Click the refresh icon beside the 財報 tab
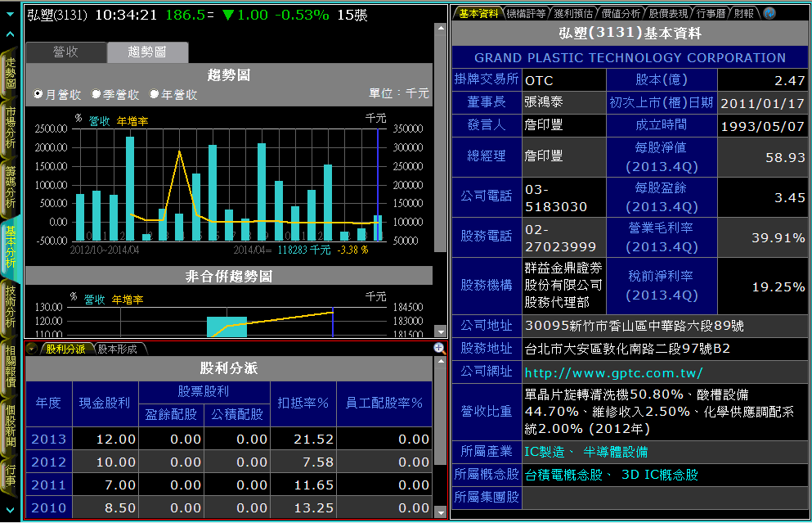This screenshot has height=523, width=812. [769, 13]
